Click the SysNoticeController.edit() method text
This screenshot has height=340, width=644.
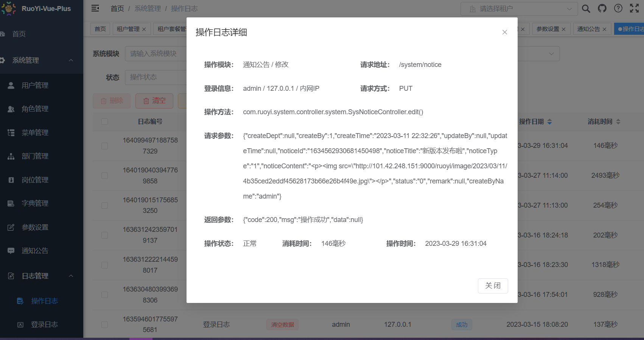333,112
